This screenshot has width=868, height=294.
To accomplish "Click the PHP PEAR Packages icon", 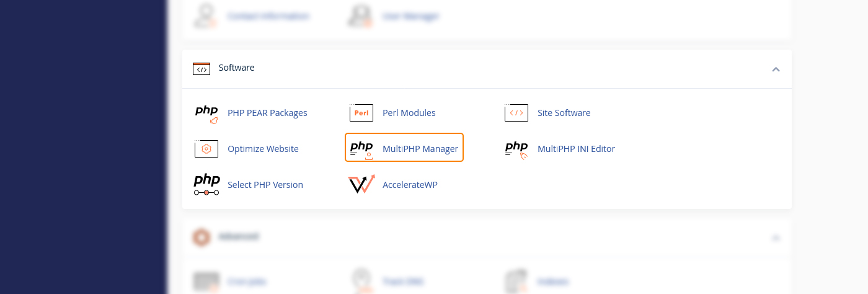I will coord(206,114).
